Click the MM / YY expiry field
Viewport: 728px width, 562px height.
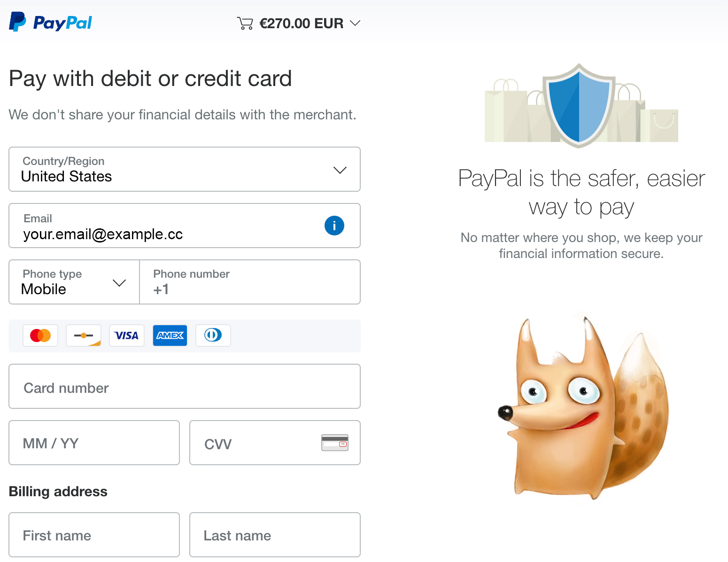coord(94,443)
